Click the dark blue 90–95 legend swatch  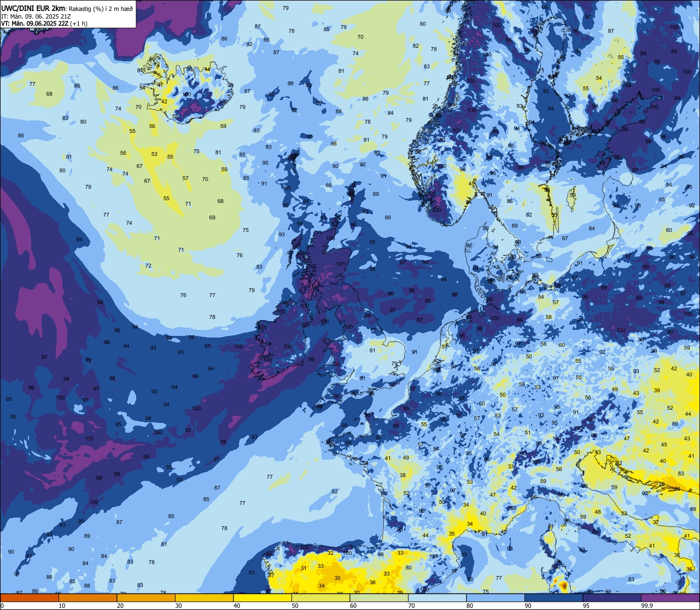553,598
